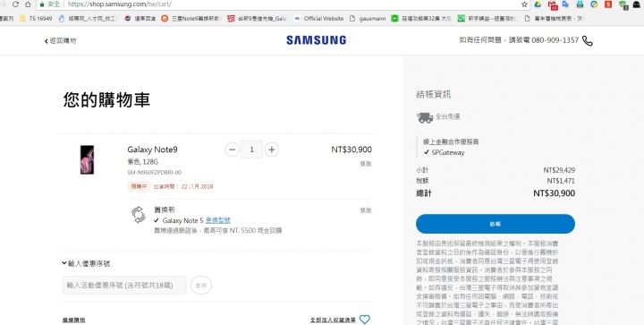Remove the 舊換新 trade-in via 移除
Image resolution: width=644 pixels, height=325 pixels.
tap(366, 210)
